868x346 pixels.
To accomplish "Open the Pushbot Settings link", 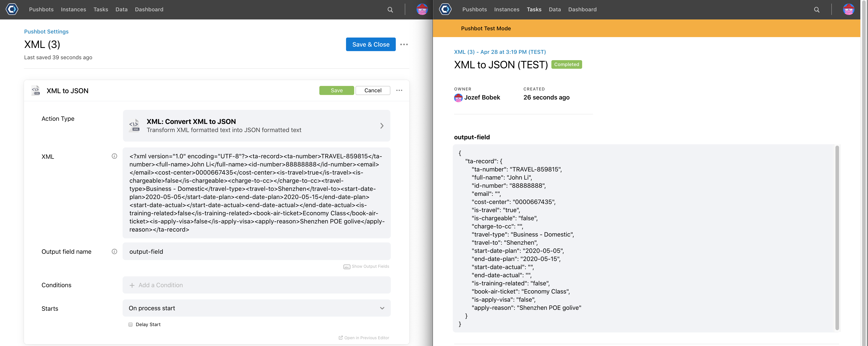I will coord(46,31).
